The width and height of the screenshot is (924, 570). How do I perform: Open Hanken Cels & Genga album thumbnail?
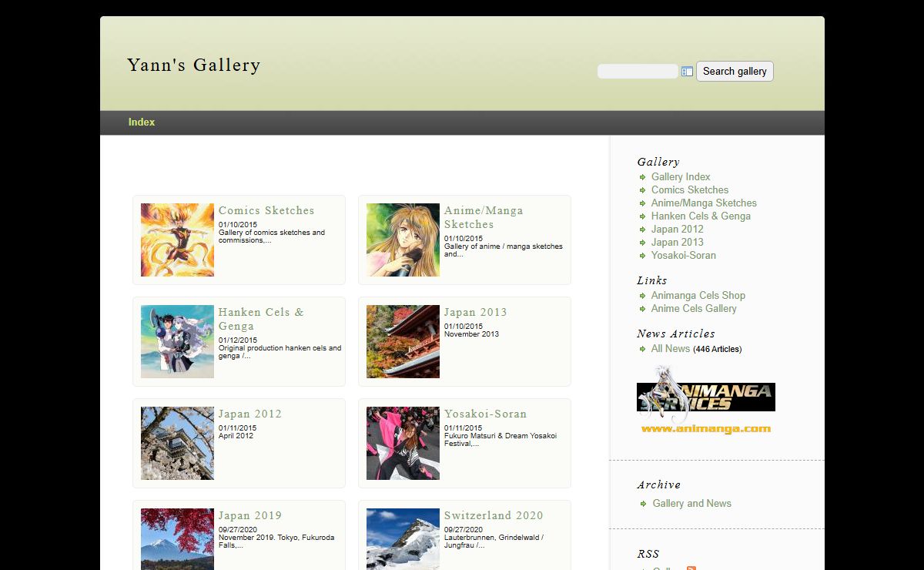tap(177, 341)
